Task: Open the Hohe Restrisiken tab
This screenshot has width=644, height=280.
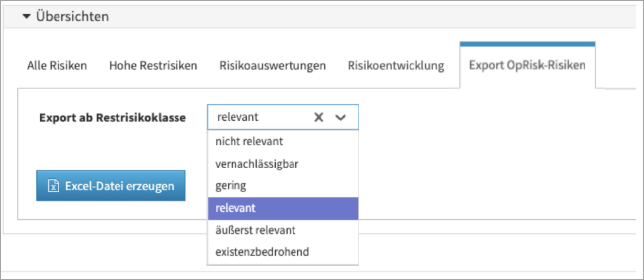Action: click(x=153, y=65)
